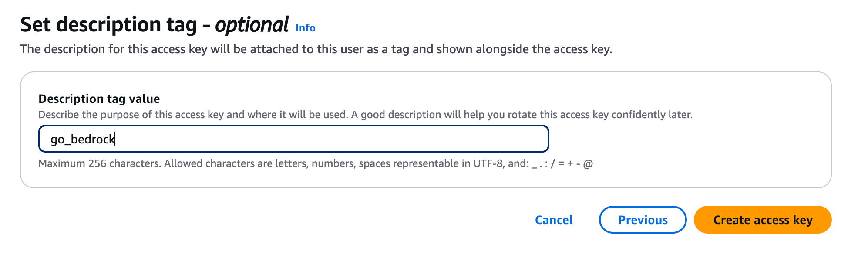
Task: Return to prior step via Previous
Action: pos(643,220)
